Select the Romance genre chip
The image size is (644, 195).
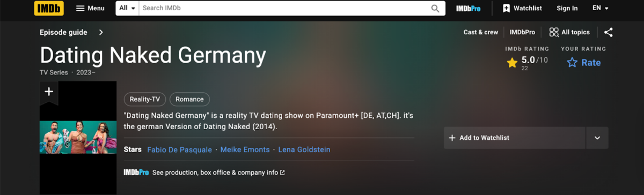click(x=189, y=99)
